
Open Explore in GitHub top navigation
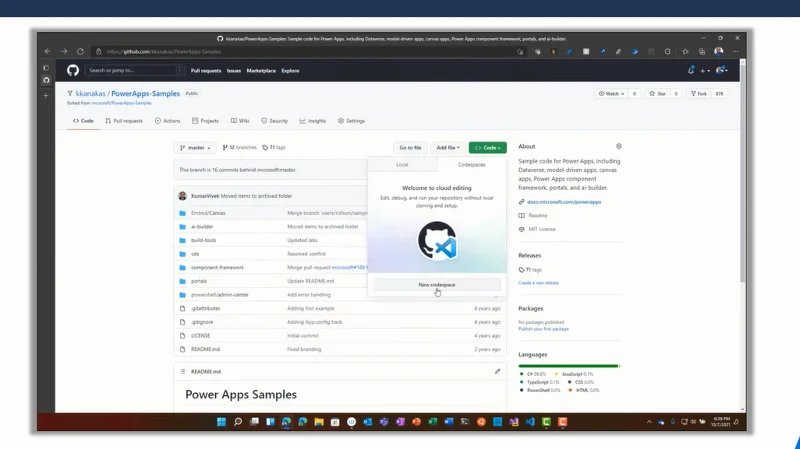pyautogui.click(x=290, y=71)
